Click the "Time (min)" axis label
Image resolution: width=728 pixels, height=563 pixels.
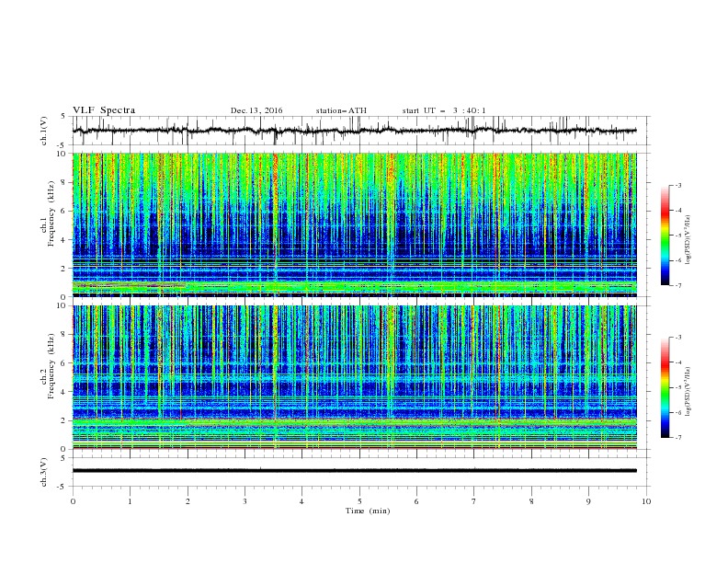pos(368,511)
